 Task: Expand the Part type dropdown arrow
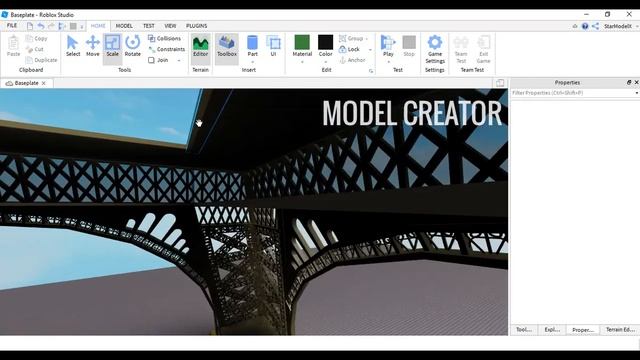click(253, 62)
